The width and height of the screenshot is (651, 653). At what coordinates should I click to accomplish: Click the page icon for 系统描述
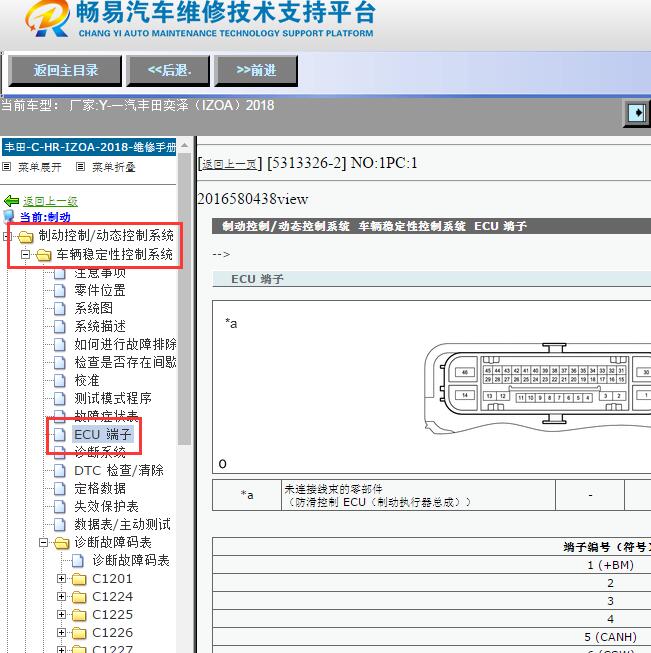[x=60, y=326]
